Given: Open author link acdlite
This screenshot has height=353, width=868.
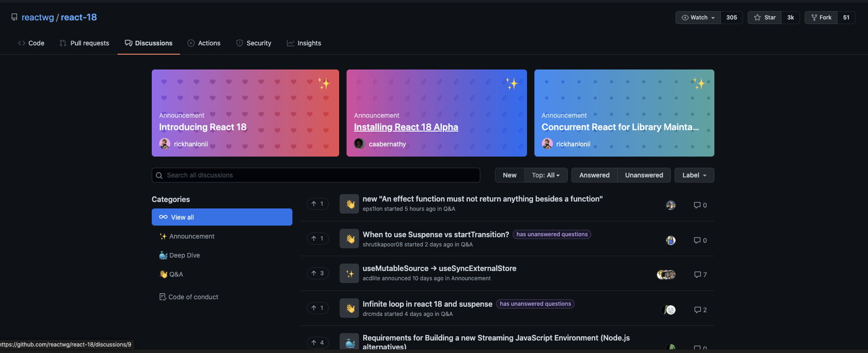Looking at the screenshot, I should coord(371,278).
